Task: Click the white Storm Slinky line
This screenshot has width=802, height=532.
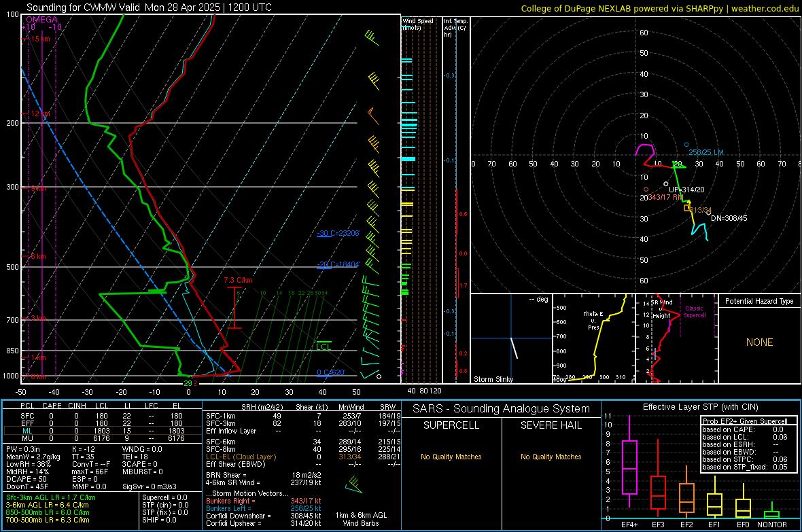Action: [514, 348]
